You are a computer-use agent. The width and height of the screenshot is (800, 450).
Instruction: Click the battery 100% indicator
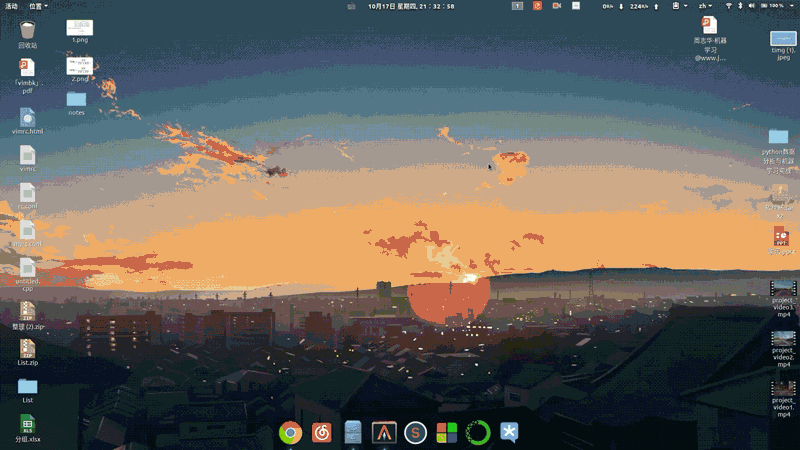[772, 6]
